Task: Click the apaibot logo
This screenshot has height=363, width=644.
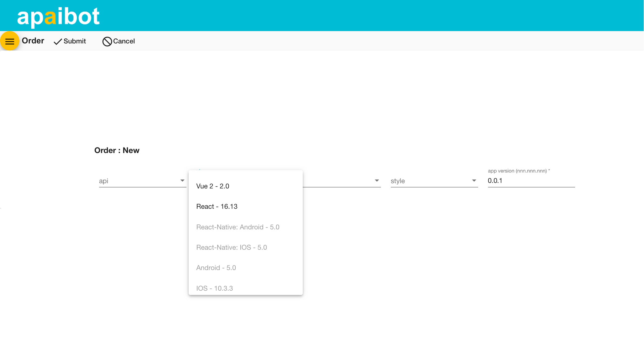Action: coord(58,16)
